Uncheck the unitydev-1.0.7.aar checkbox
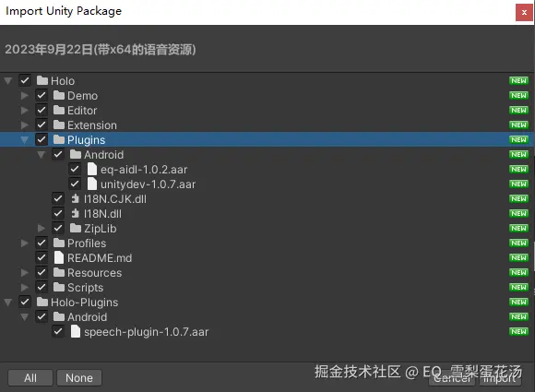The width and height of the screenshot is (535, 392). click(x=75, y=184)
